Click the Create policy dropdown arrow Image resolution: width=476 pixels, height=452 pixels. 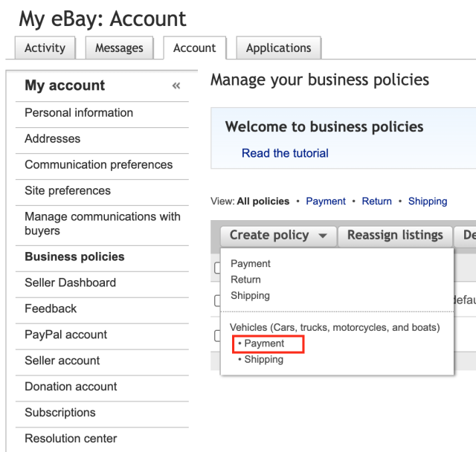pyautogui.click(x=322, y=236)
